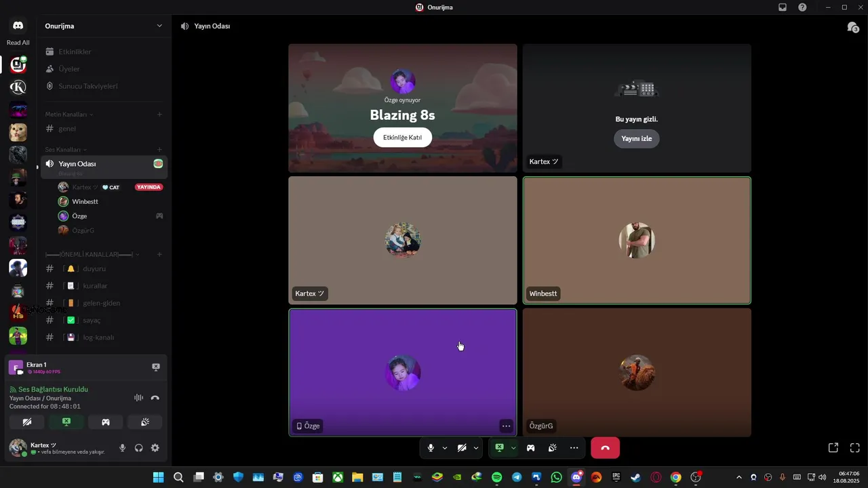Click Yayını izle button
Screen dimensions: 868x488
point(637,139)
